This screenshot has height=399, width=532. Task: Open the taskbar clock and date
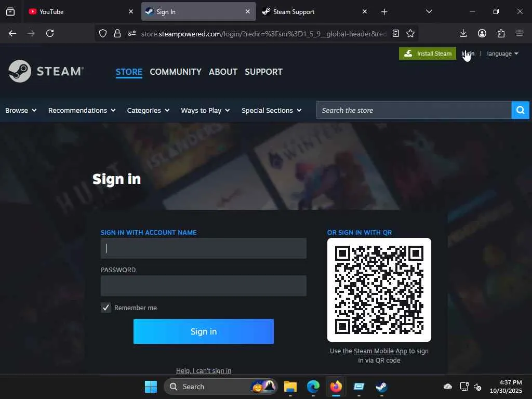tap(506, 387)
